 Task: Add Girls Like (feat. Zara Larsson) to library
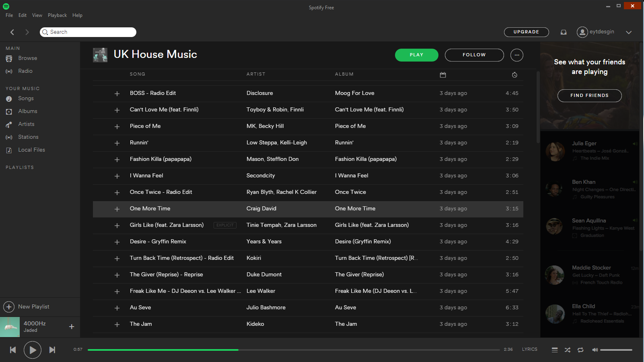coord(117,226)
